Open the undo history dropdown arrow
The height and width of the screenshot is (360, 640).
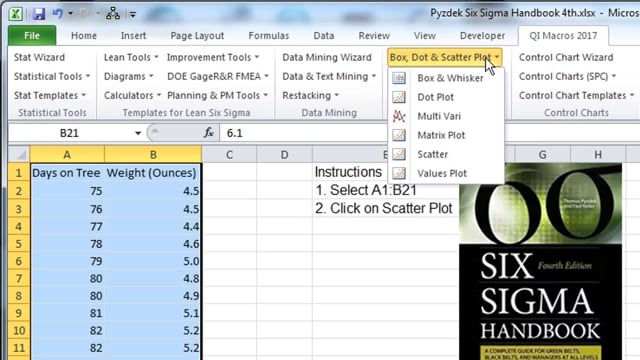click(70, 14)
